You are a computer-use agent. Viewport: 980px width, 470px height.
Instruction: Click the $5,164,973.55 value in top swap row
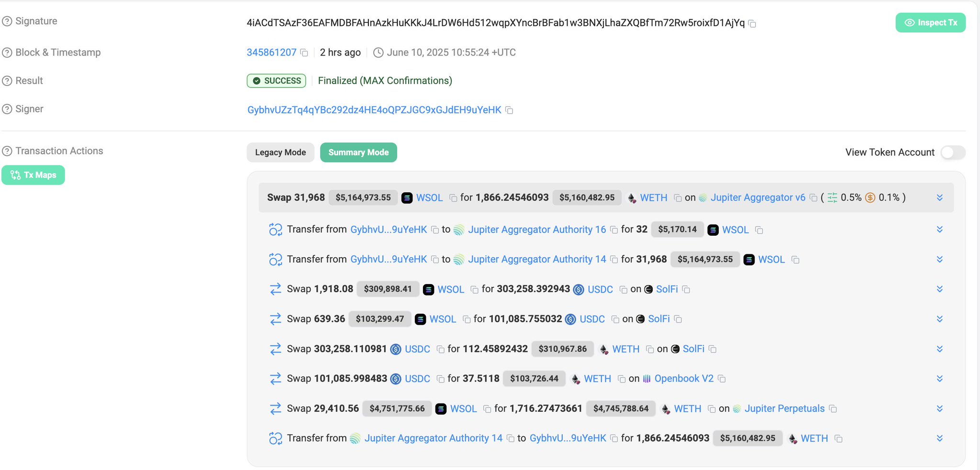click(363, 197)
